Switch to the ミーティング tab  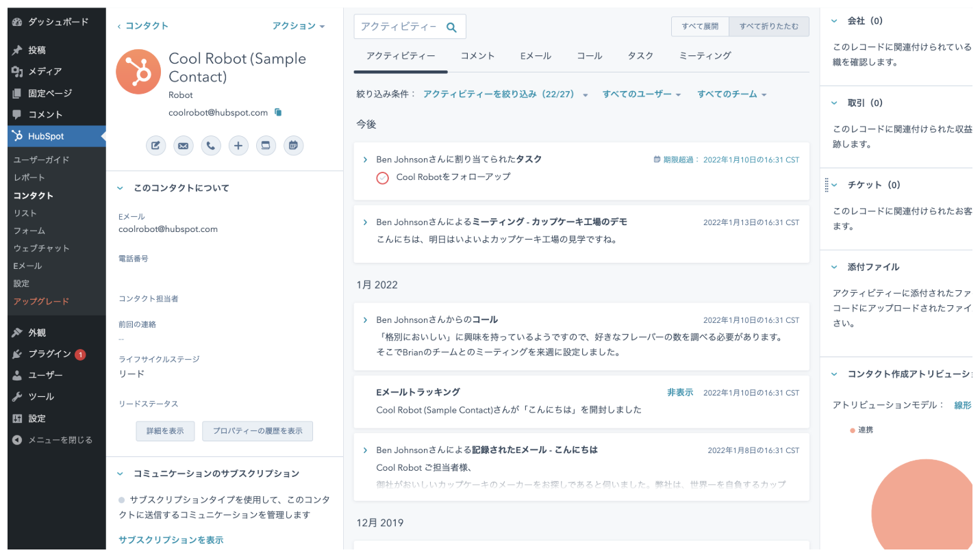[x=705, y=56]
